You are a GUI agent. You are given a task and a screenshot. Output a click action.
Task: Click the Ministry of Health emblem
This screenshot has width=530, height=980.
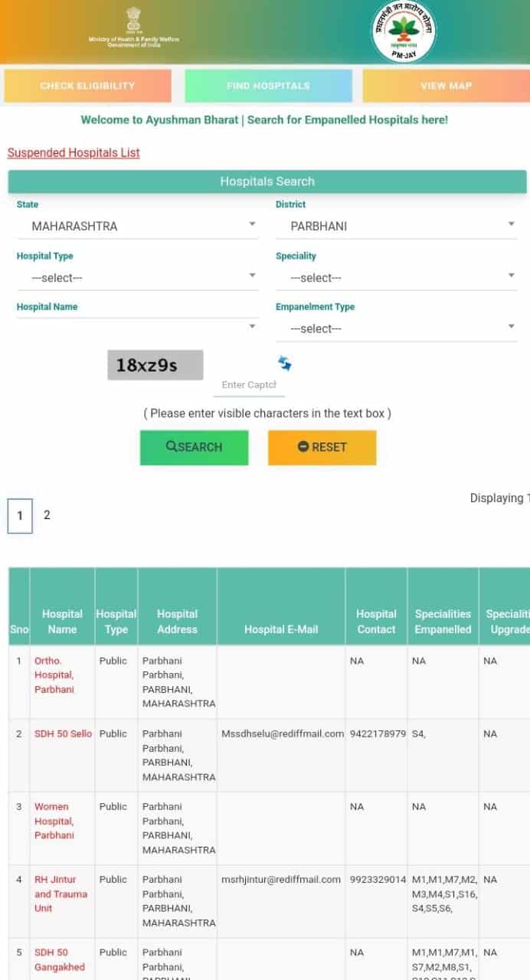pyautogui.click(x=134, y=23)
